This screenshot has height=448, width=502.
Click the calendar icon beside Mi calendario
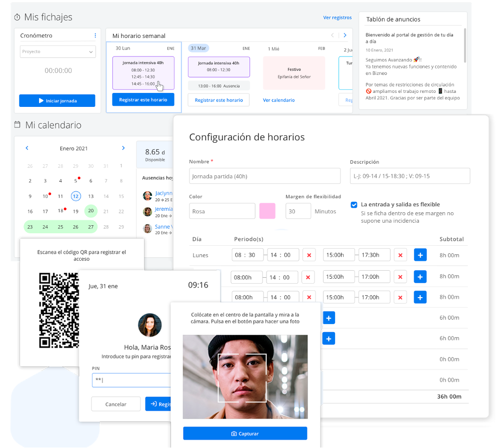pos(17,125)
